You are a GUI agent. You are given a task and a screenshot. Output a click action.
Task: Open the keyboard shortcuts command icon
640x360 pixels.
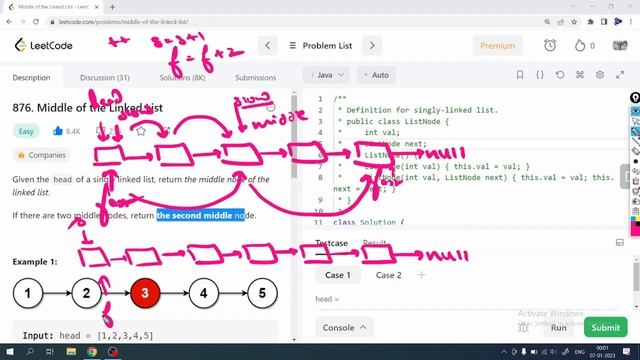tap(580, 75)
